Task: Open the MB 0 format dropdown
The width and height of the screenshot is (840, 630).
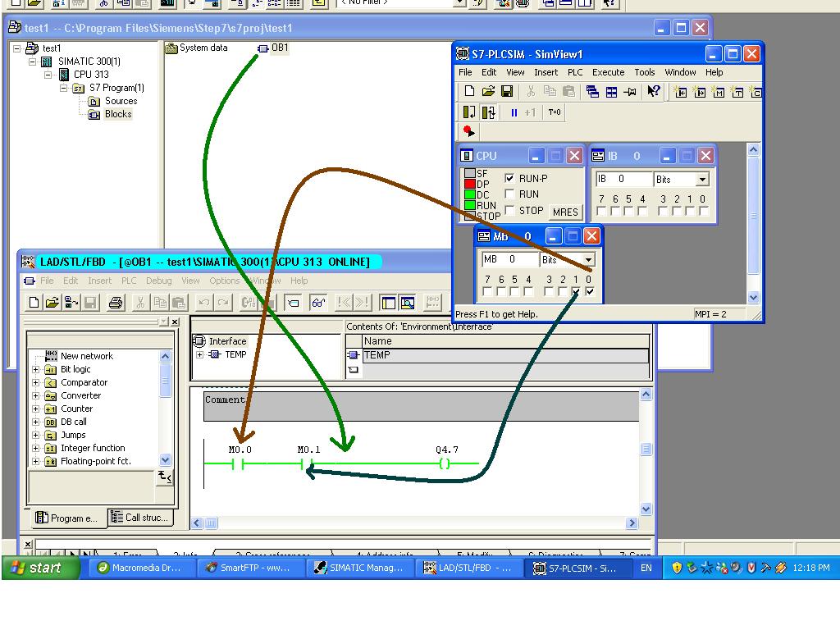Action: click(588, 260)
